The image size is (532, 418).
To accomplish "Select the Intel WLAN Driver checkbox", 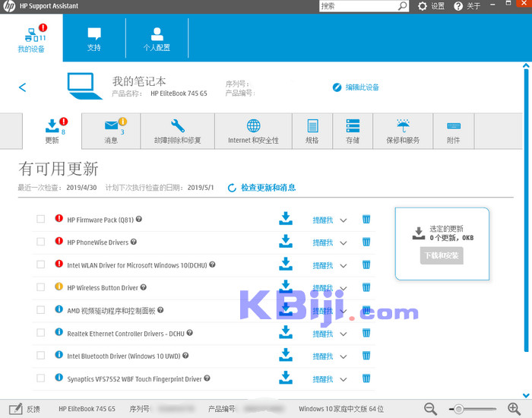I will pos(41,264).
